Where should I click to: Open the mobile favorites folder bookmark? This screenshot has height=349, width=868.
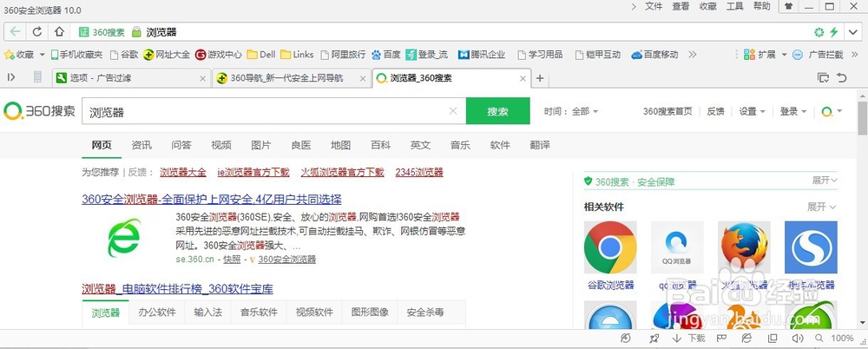pos(76,55)
